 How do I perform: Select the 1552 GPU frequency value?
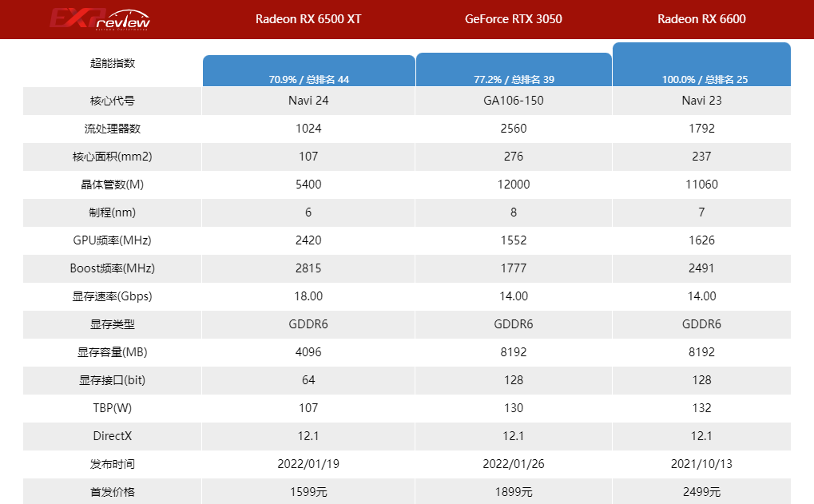click(x=514, y=241)
